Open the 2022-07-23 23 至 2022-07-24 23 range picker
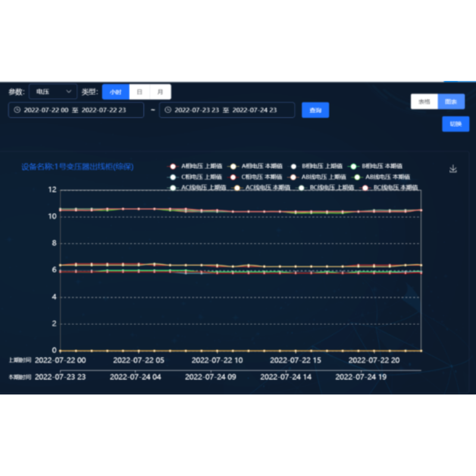Image resolution: width=476 pixels, height=476 pixels. pyautogui.click(x=227, y=110)
